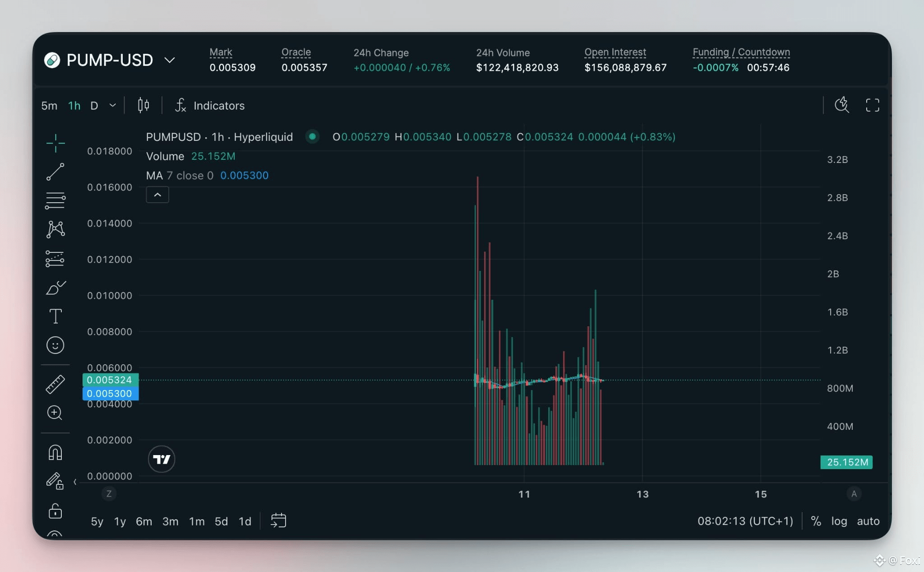
Task: Collapse the indicator legend chevron
Action: click(157, 195)
